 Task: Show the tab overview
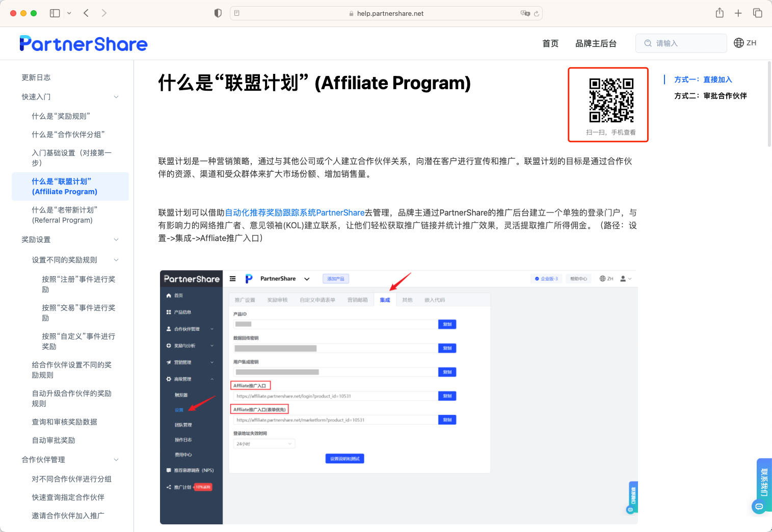point(758,13)
